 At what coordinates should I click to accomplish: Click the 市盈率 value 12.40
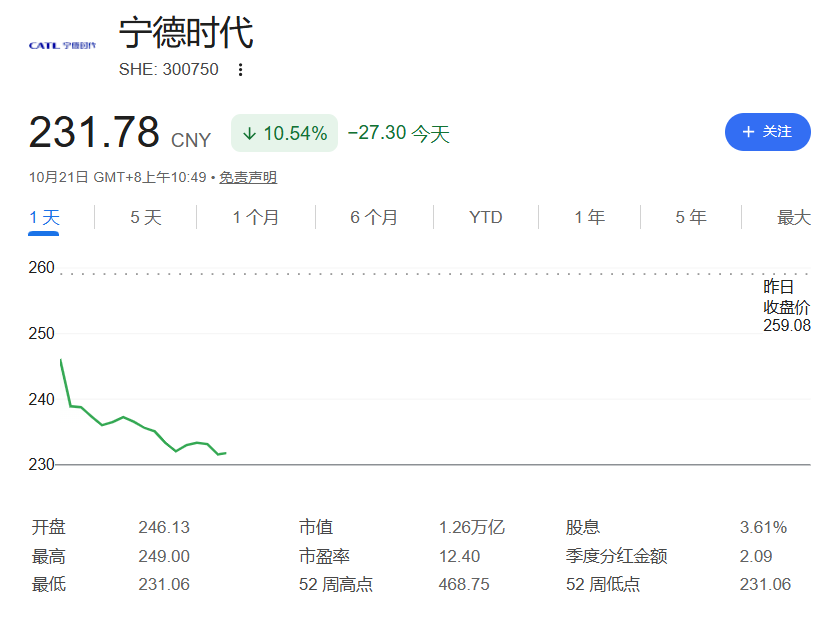point(459,556)
